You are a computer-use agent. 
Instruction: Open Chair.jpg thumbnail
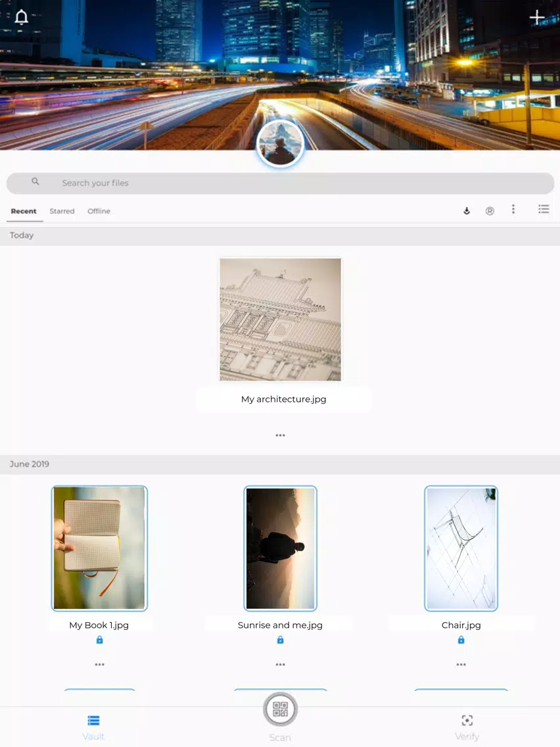461,548
